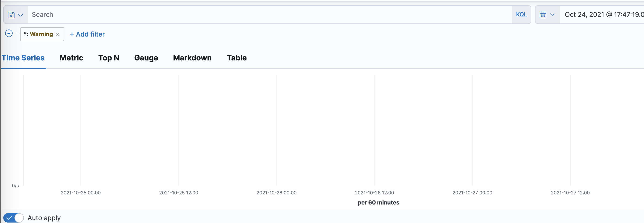Expand the date picker dropdown chevron

(x=553, y=15)
